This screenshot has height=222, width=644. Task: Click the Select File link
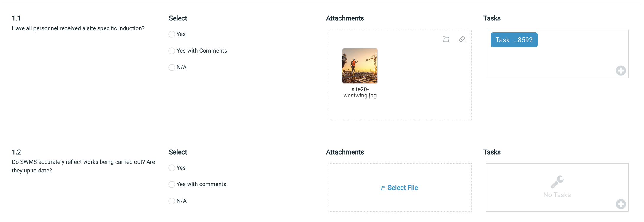[x=403, y=188]
